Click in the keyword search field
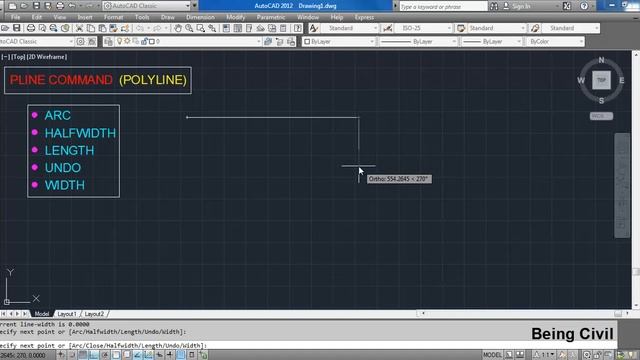 pos(443,7)
